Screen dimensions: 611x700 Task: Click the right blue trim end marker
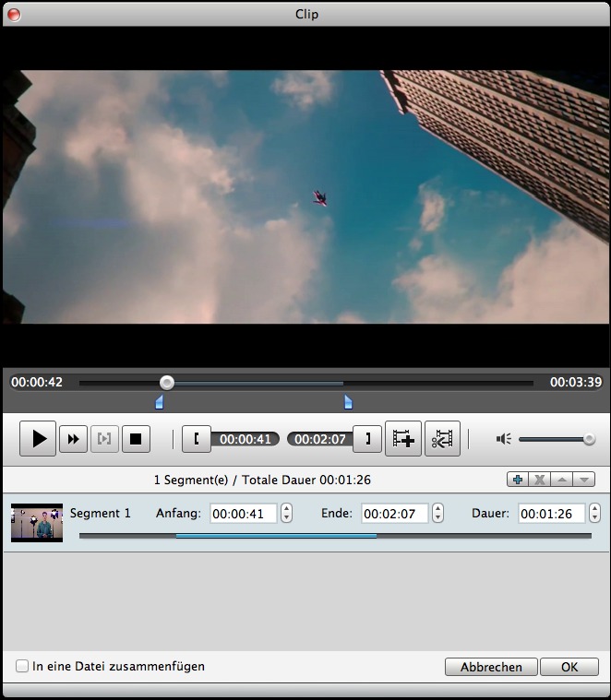click(x=348, y=401)
